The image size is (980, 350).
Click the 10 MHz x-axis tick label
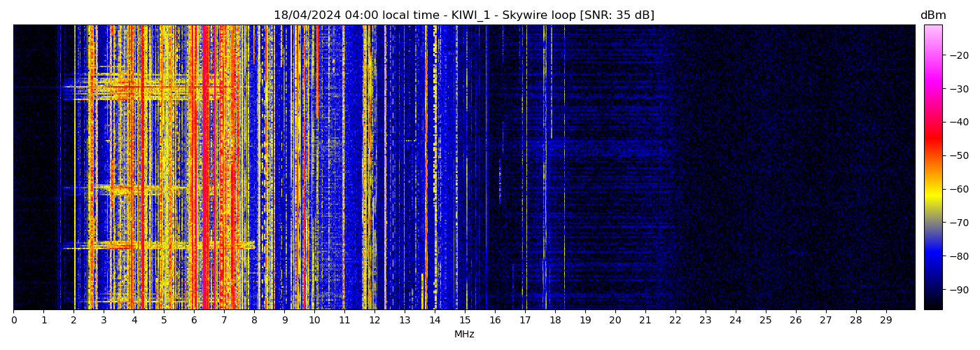pyautogui.click(x=314, y=321)
